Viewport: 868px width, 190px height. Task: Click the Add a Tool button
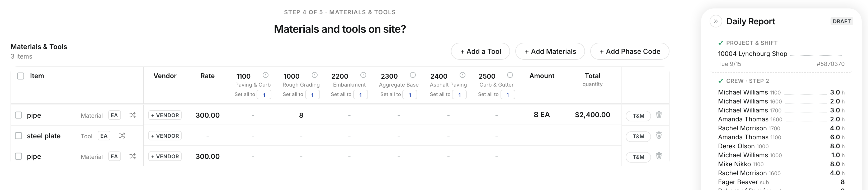click(480, 51)
